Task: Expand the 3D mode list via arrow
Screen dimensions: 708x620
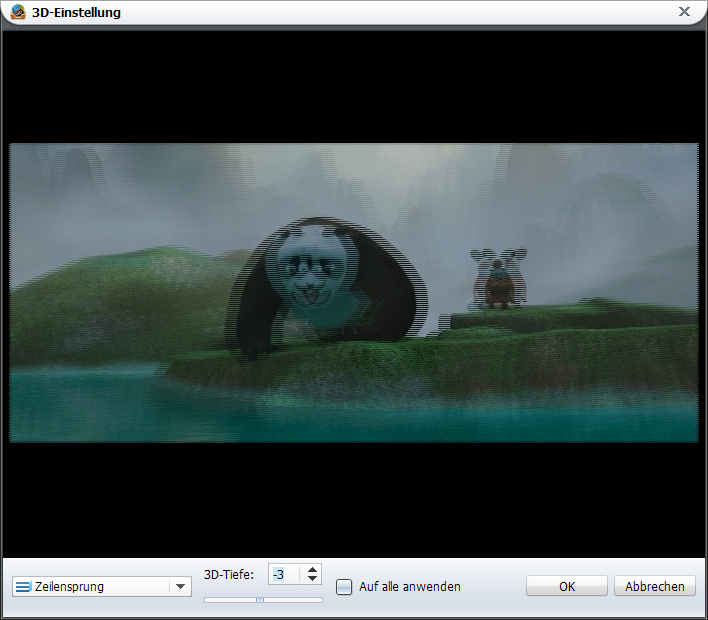Action: [x=180, y=587]
